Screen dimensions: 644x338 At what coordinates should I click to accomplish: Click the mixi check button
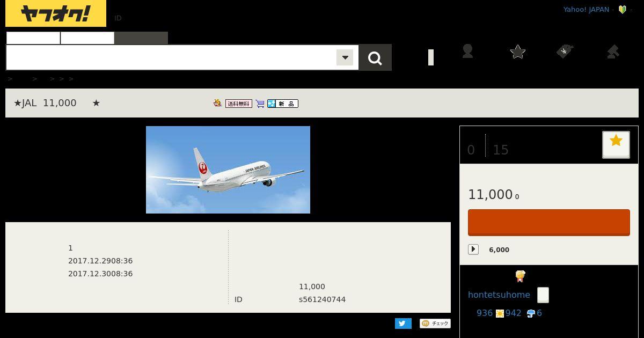(435, 324)
